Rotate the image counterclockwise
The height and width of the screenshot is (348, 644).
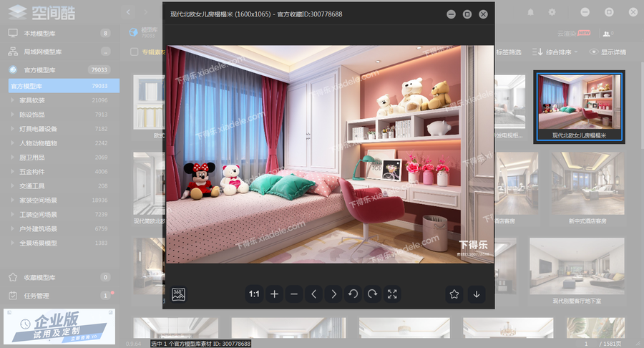pyautogui.click(x=353, y=294)
